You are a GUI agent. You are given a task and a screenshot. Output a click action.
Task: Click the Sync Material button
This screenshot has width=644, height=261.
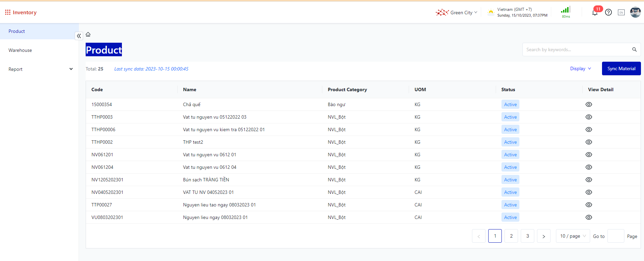621,68
